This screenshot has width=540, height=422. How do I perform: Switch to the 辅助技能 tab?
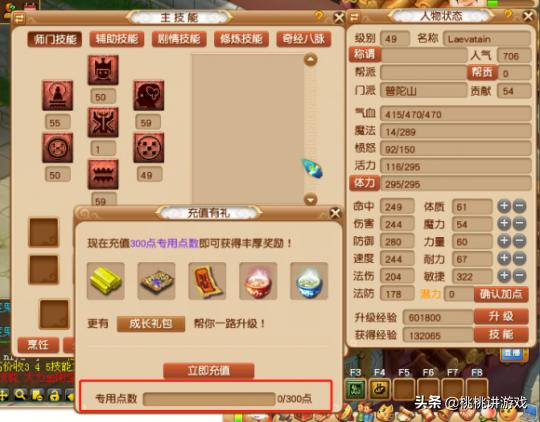click(117, 39)
